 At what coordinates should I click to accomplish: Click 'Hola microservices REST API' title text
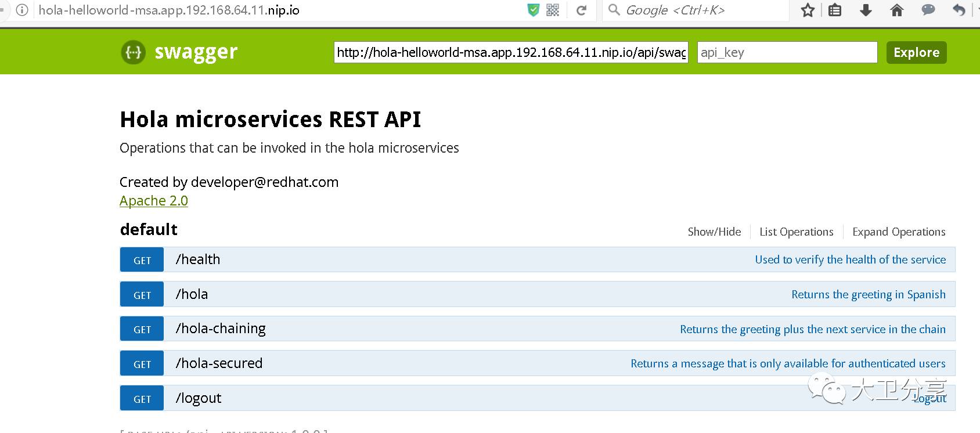(270, 120)
